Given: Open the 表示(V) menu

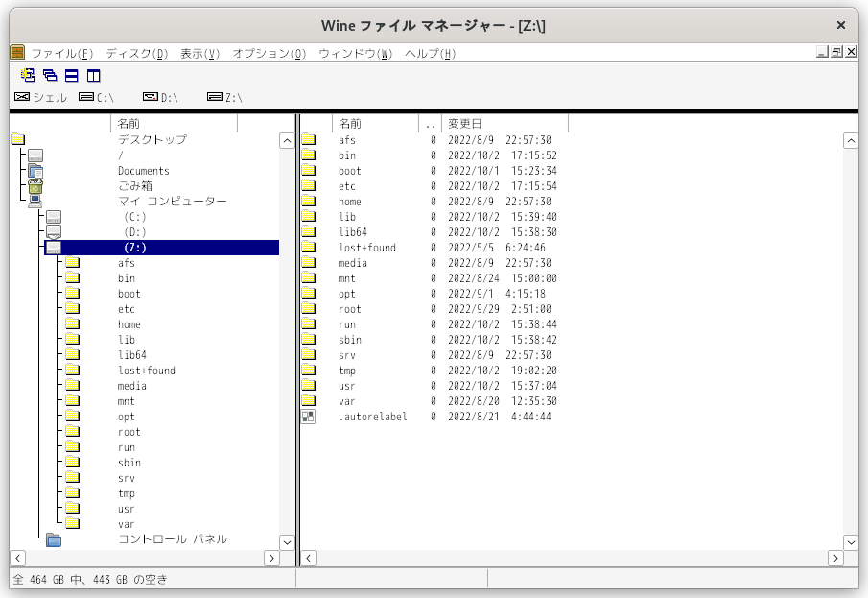Looking at the screenshot, I should pos(199,53).
